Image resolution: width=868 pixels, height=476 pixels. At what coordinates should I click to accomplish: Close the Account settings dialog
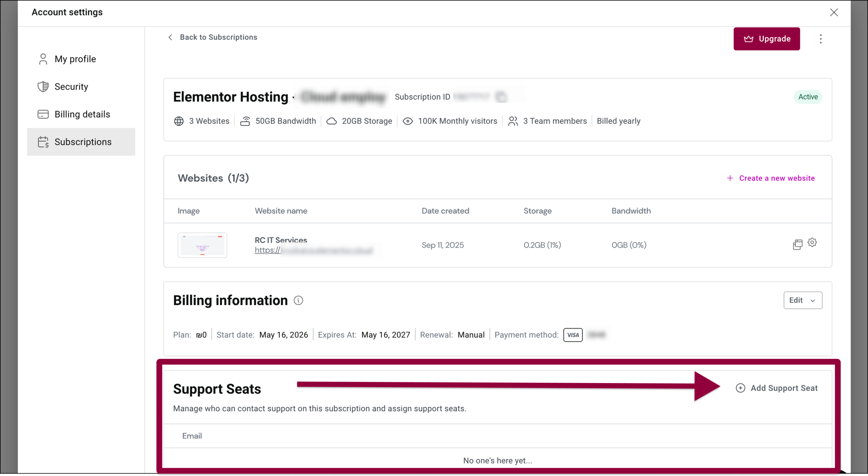(834, 13)
